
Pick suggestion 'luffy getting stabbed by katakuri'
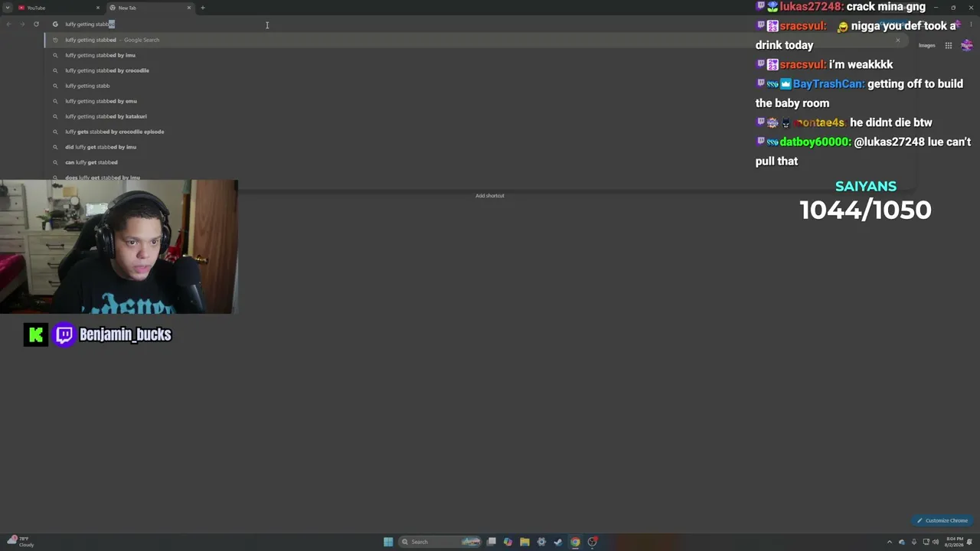[475, 116]
